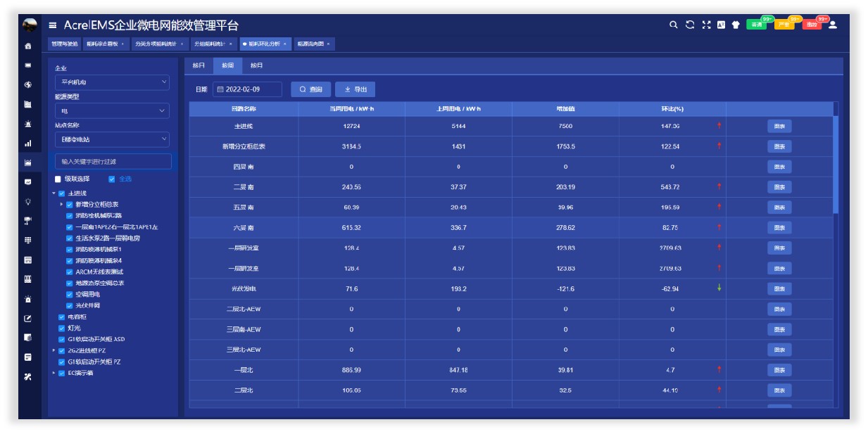Open the user profile icon at top right
This screenshot has width=868, height=434.
[x=833, y=25]
